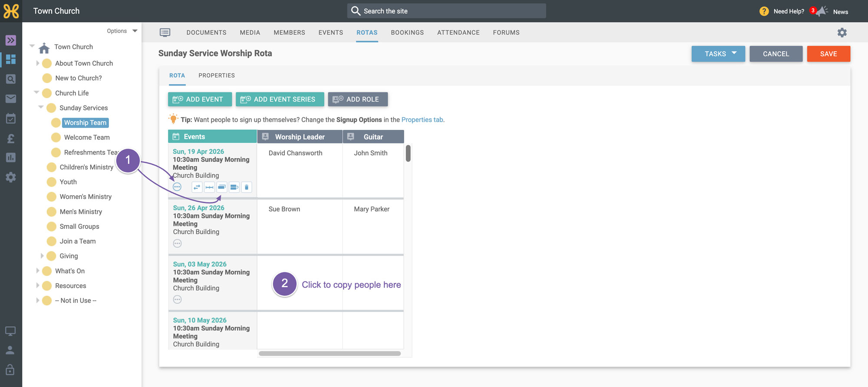Open the Tasks dropdown button

pos(718,54)
